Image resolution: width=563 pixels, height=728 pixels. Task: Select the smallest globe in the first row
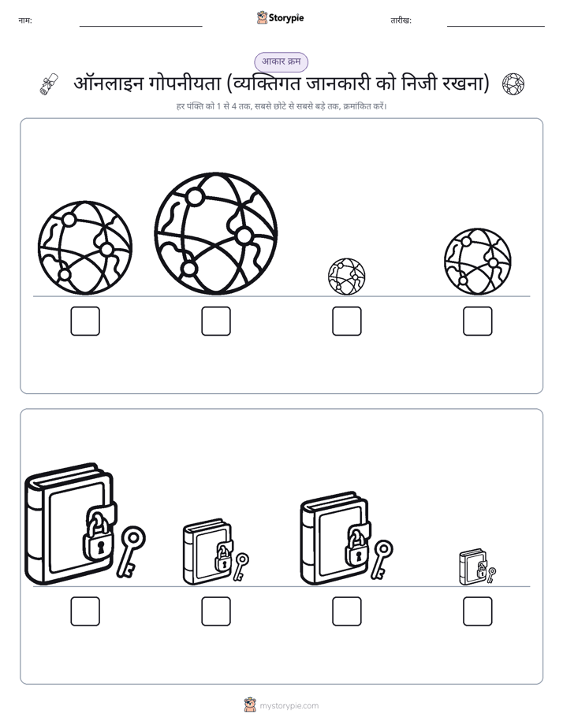pos(346,277)
